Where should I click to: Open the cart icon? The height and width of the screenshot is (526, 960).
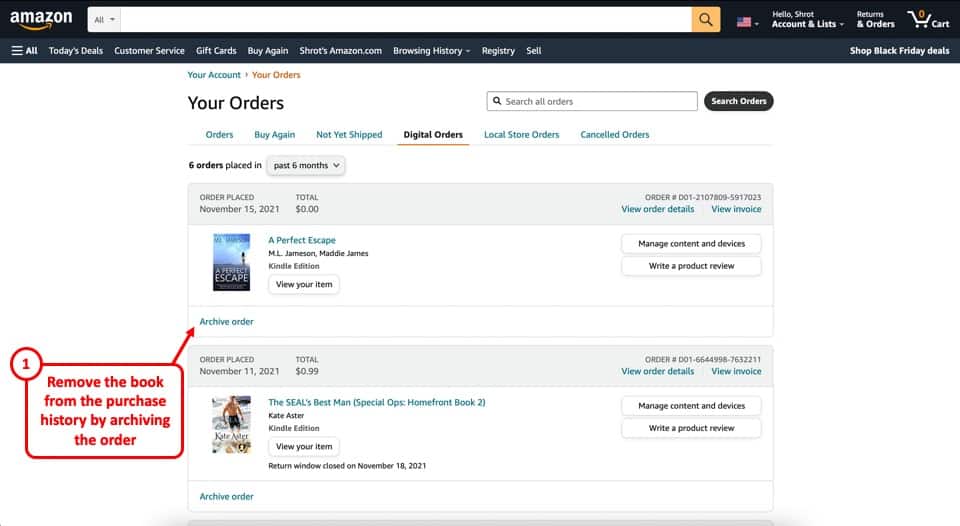pos(928,20)
